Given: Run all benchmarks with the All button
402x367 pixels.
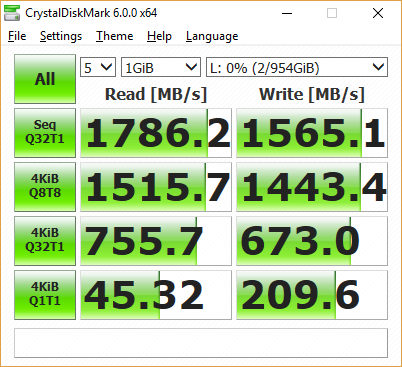Looking at the screenshot, I should coord(45,79).
